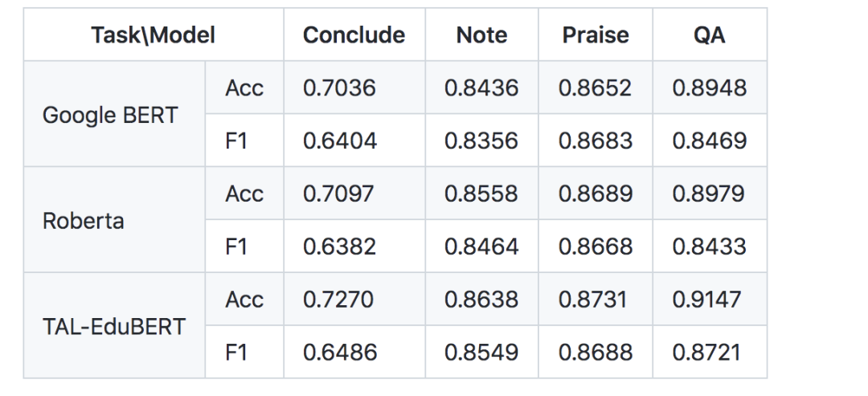The height and width of the screenshot is (396, 868).
Task: Click the Acc label in Roberta row
Action: [x=244, y=193]
